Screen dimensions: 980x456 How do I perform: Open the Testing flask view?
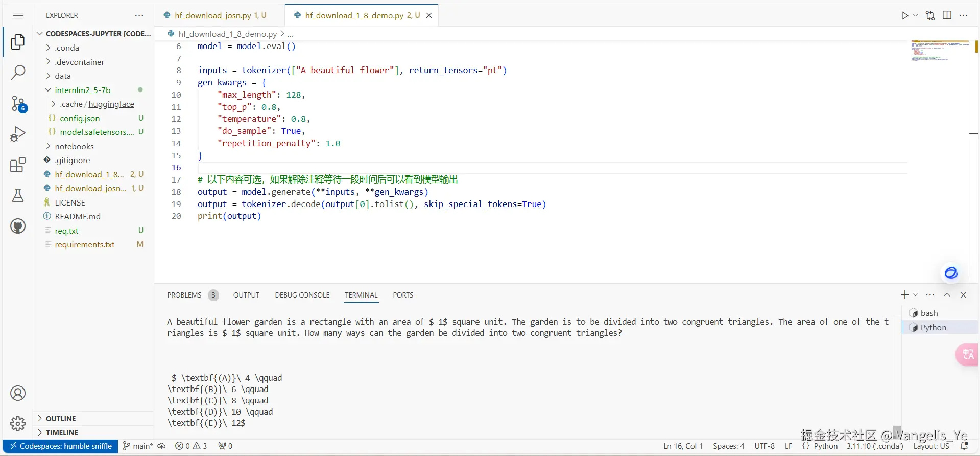click(18, 195)
